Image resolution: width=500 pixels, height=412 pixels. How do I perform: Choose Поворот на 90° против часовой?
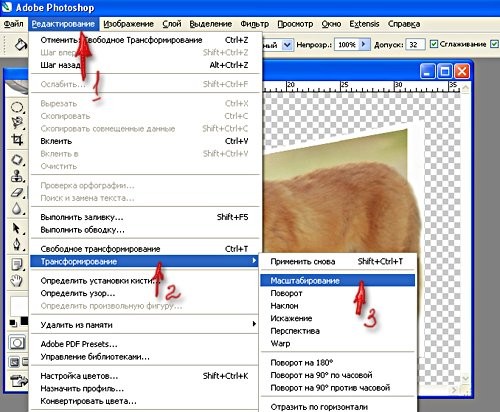pyautogui.click(x=337, y=388)
